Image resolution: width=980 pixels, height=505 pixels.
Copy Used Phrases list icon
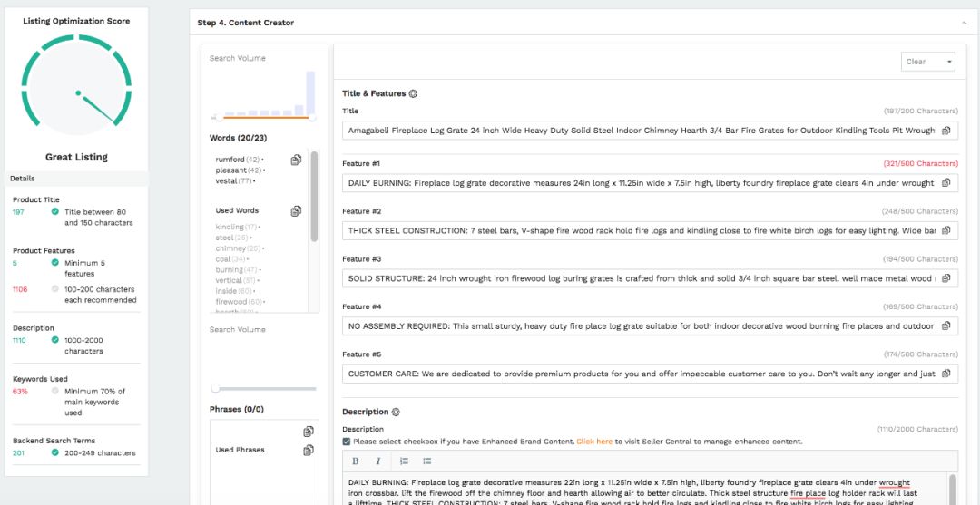[309, 450]
